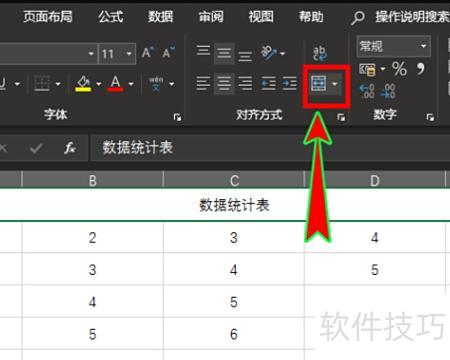Select column D header
Screen dimensions: 450x360
pyautogui.click(x=375, y=180)
